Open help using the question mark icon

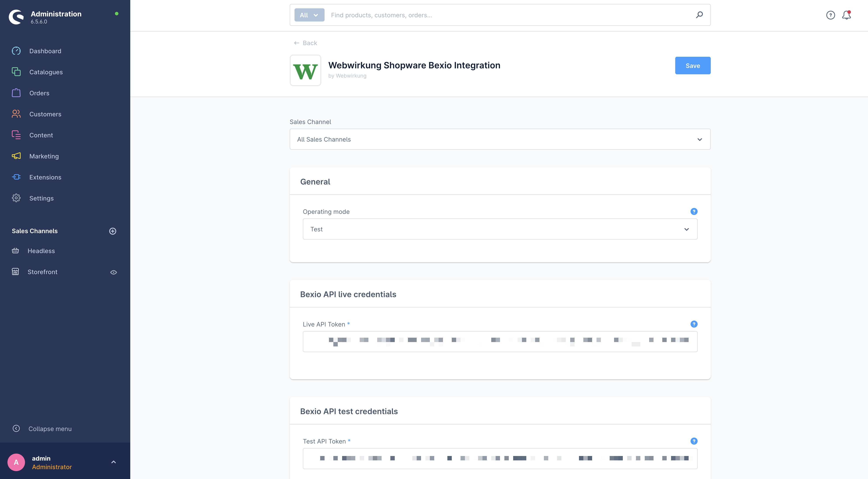830,15
